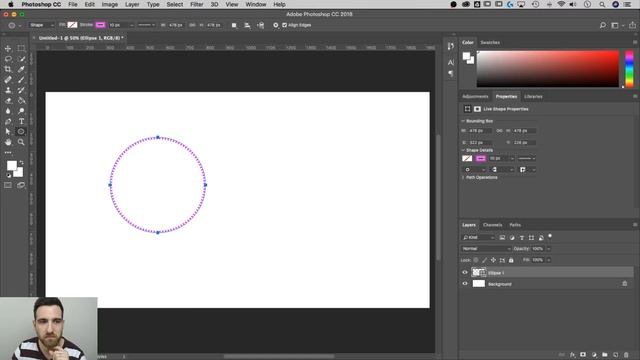Screen dimensions: 640x360
Task: Create new adjustment layer icon
Action: [x=594, y=355]
